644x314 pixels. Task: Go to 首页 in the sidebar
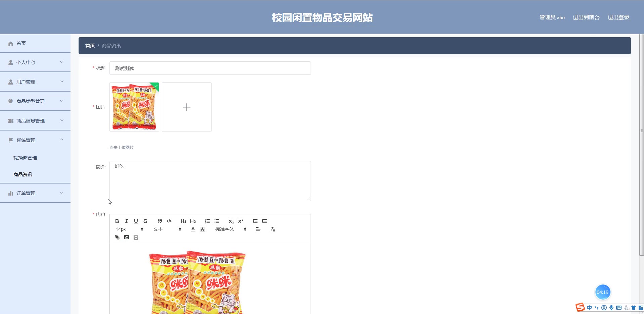pyautogui.click(x=35, y=43)
